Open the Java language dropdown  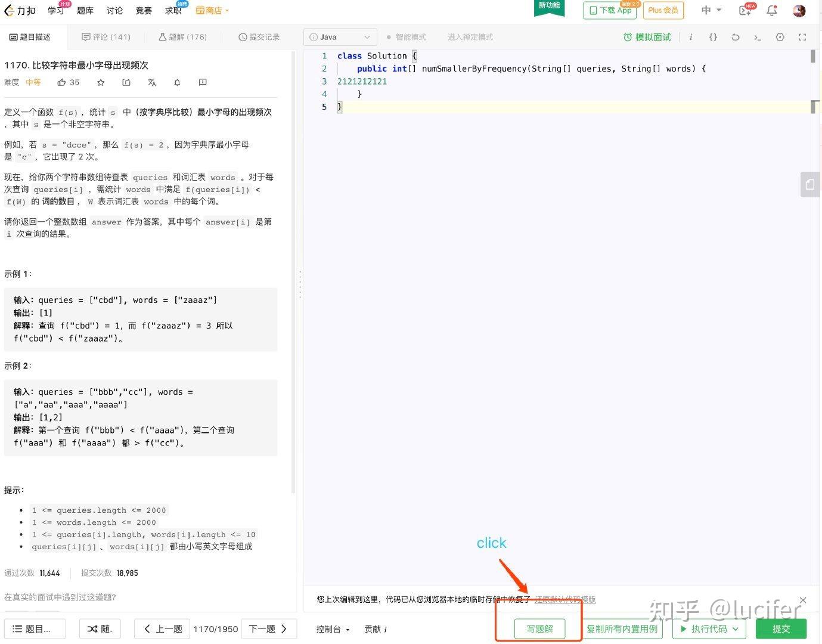340,36
